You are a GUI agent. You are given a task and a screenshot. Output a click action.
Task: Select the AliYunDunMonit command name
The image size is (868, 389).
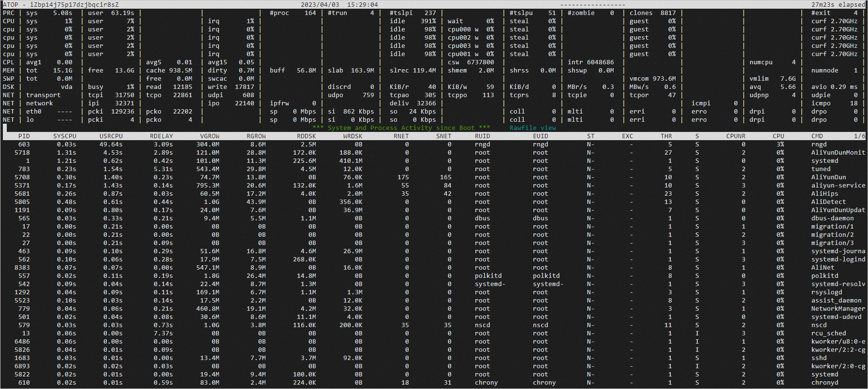838,153
